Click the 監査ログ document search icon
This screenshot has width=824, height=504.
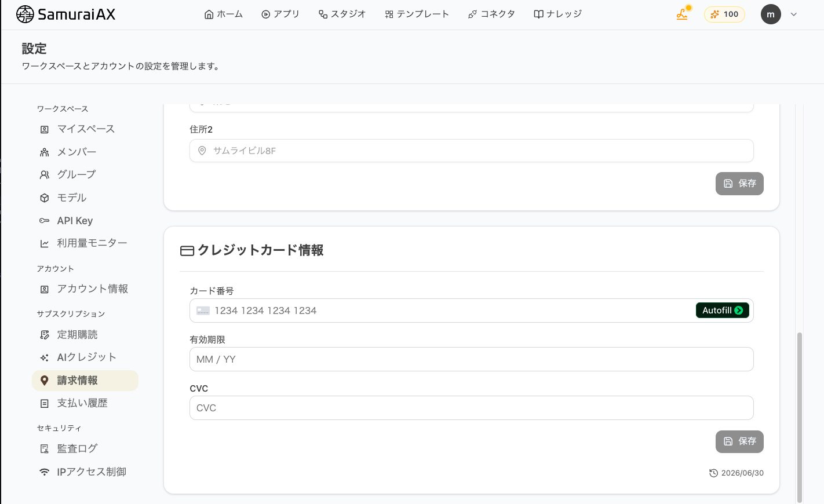coord(45,449)
